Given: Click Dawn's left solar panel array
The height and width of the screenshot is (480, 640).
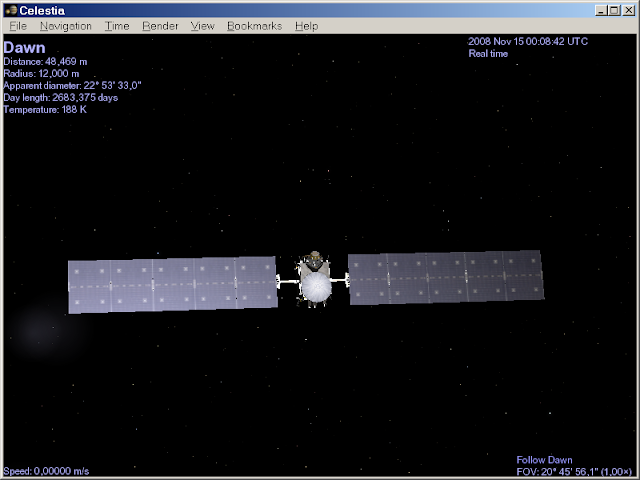Looking at the screenshot, I should (173, 285).
